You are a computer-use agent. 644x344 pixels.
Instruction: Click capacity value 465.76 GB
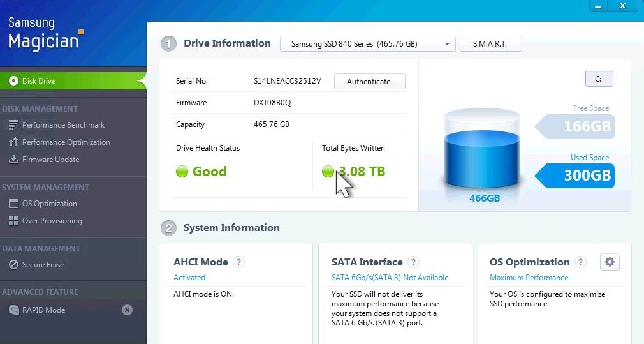click(x=272, y=124)
